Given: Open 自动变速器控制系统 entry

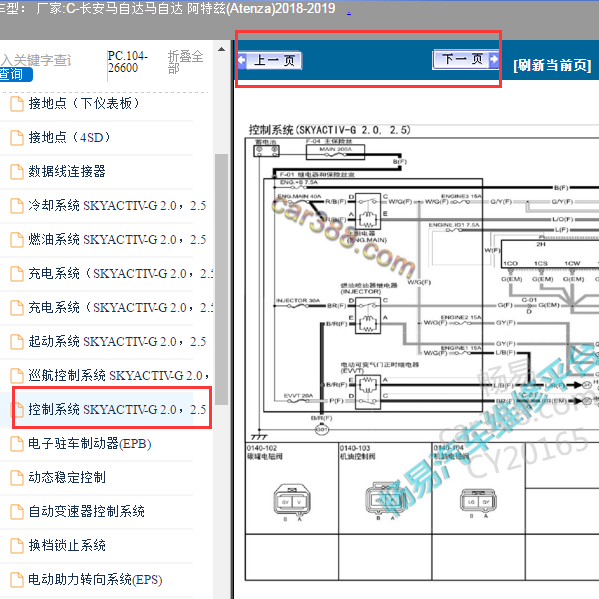Looking at the screenshot, I should 86,511.
